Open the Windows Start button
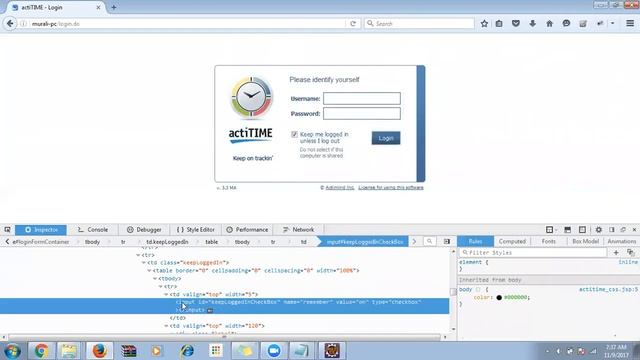Image resolution: width=640 pixels, height=360 pixels. click(x=12, y=351)
